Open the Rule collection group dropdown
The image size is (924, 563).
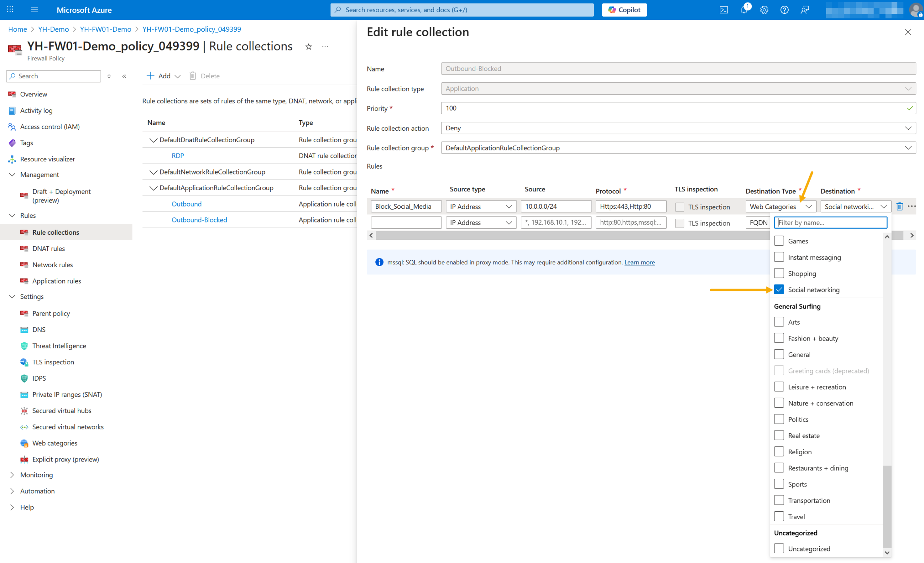678,148
